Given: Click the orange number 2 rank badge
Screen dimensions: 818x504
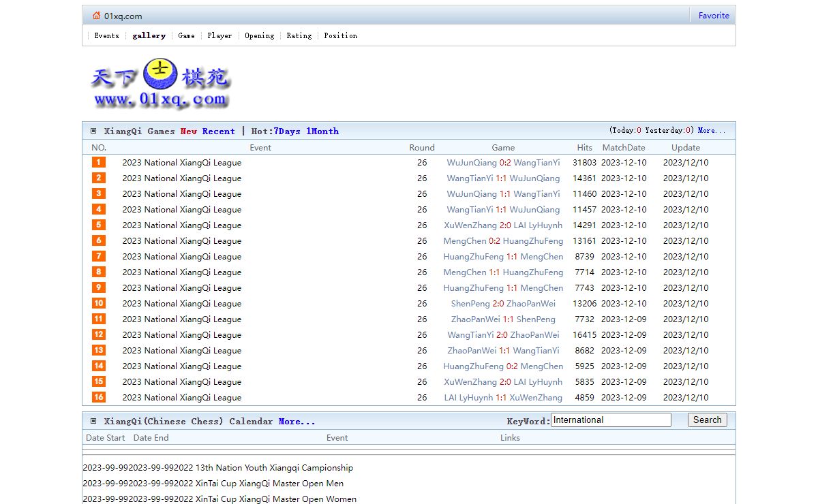Looking at the screenshot, I should 99,178.
